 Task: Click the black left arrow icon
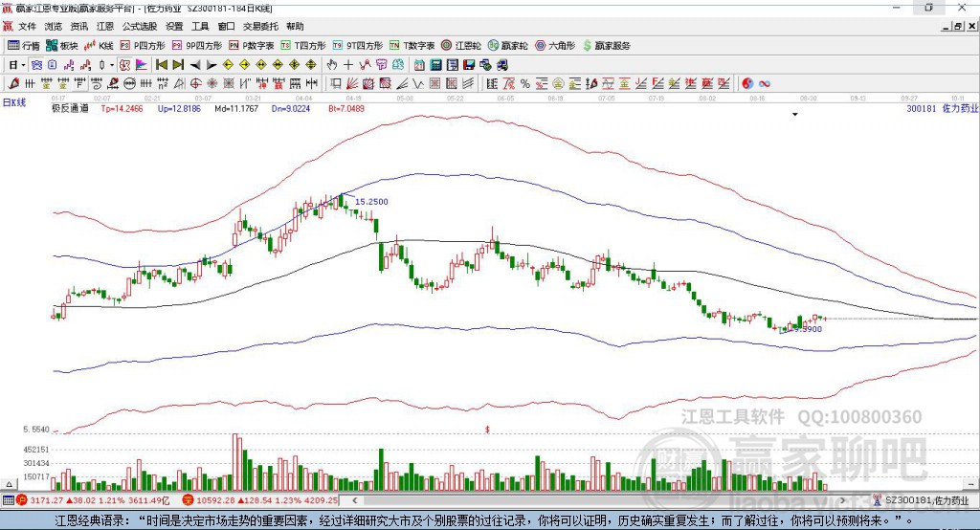pos(195,65)
